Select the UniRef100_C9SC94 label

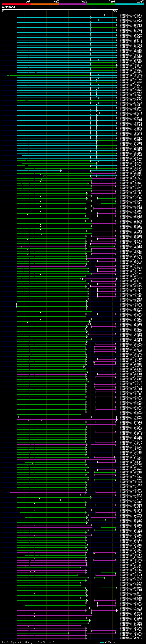tap(131, 228)
